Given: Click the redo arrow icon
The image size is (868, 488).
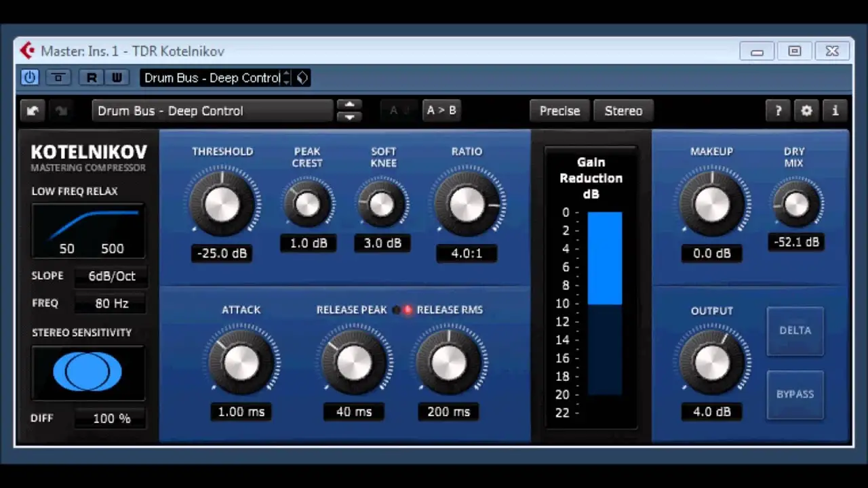Looking at the screenshot, I should (x=61, y=110).
